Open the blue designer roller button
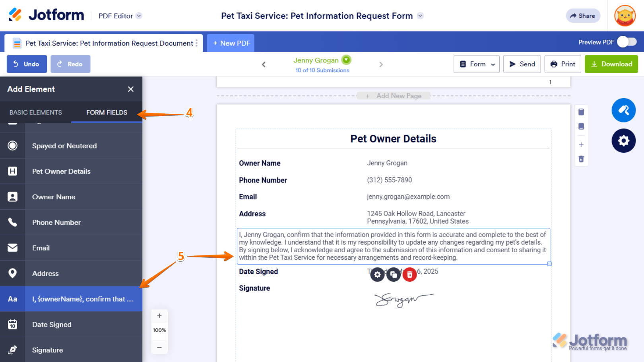The height and width of the screenshot is (362, 644). coord(623,110)
